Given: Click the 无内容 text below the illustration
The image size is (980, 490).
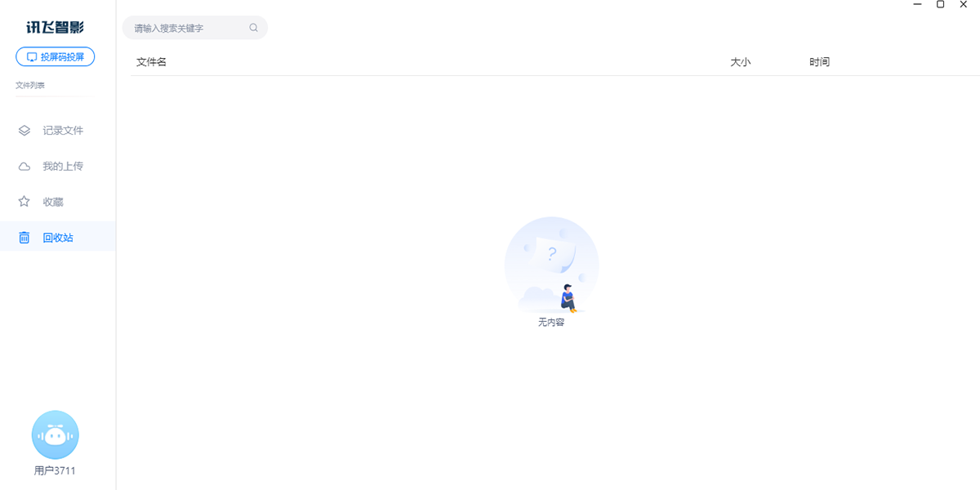Looking at the screenshot, I should coord(551,322).
